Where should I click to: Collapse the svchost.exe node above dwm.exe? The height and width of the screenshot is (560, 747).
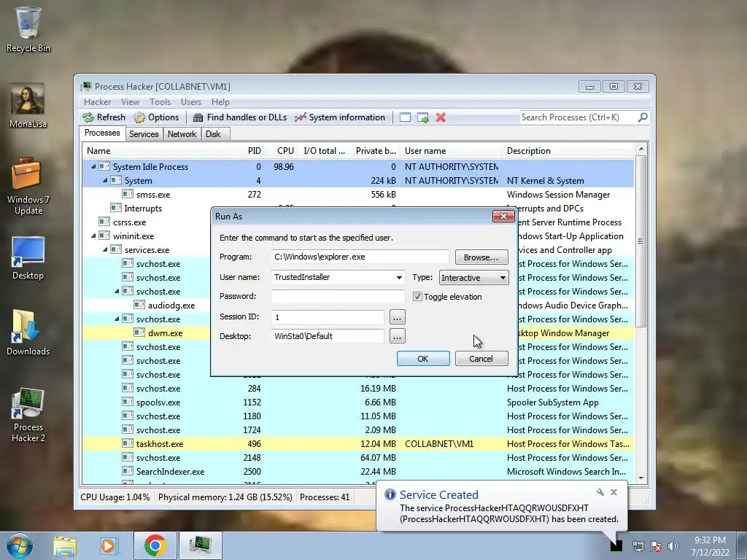click(x=117, y=319)
